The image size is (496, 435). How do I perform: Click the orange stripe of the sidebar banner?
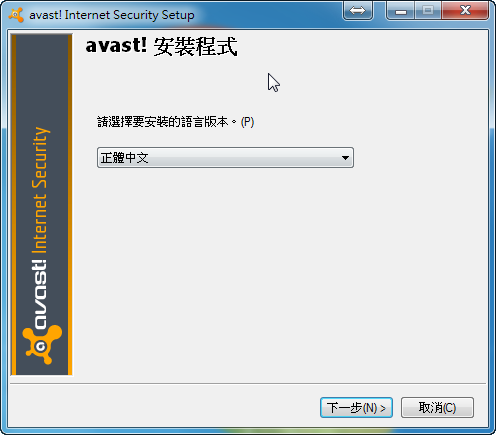pyautogui.click(x=70, y=205)
